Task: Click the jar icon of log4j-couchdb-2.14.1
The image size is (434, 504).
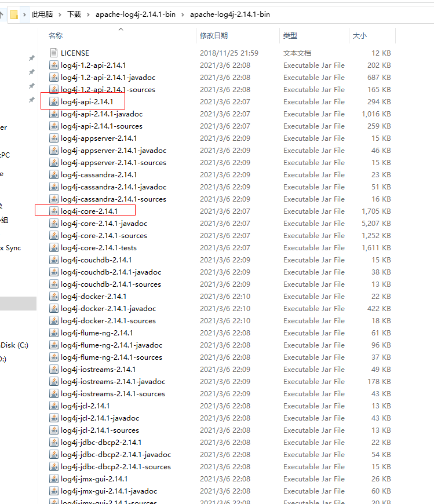Action: (54, 260)
